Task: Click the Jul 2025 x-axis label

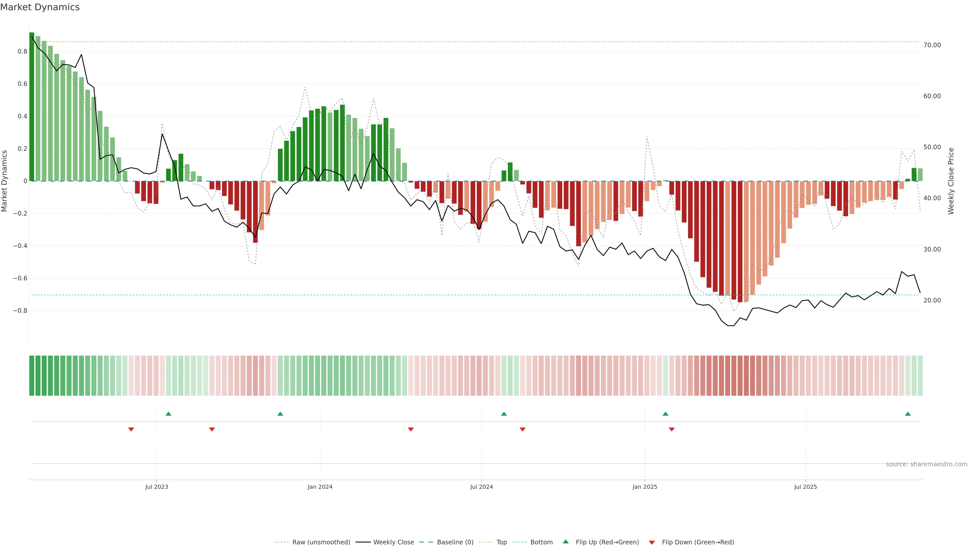Action: tap(805, 487)
